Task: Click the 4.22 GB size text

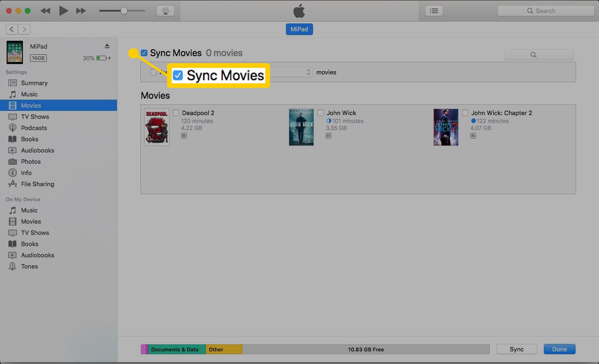Action: 192,128
